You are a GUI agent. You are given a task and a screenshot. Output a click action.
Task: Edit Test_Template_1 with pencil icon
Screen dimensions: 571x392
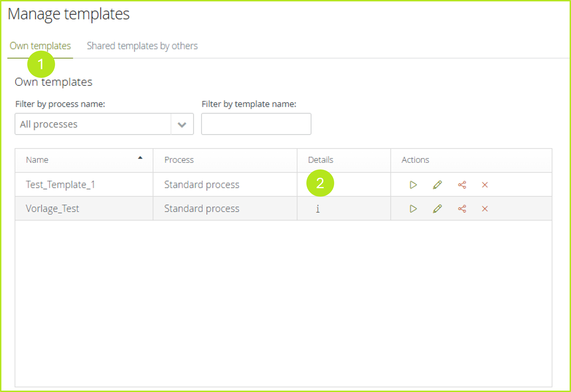tap(437, 185)
